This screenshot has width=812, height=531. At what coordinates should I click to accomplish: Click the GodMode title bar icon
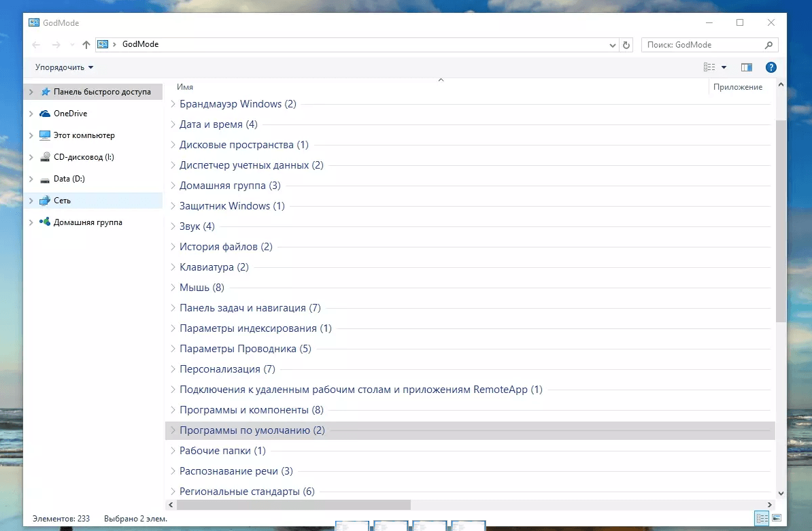tap(34, 22)
